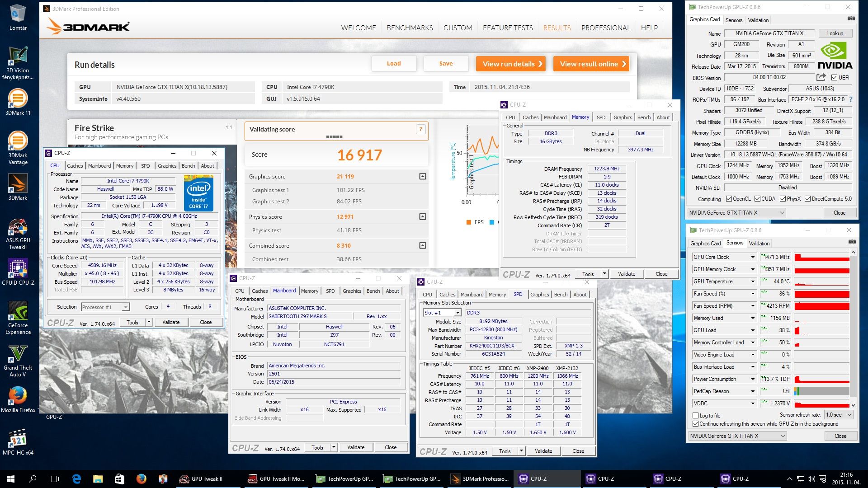Open the 3DMark desktop shortcut icon

click(18, 187)
